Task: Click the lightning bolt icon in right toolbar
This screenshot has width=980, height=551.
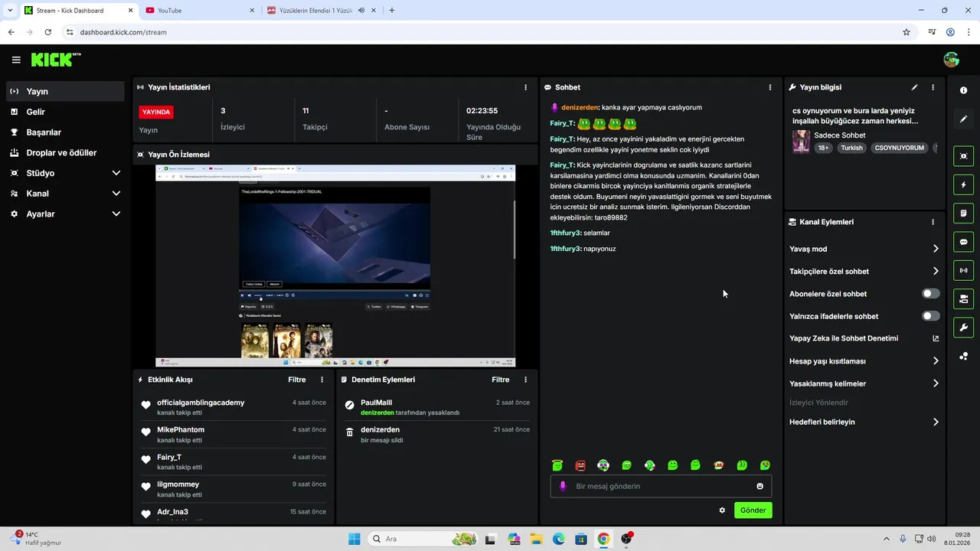Action: pyautogui.click(x=963, y=184)
